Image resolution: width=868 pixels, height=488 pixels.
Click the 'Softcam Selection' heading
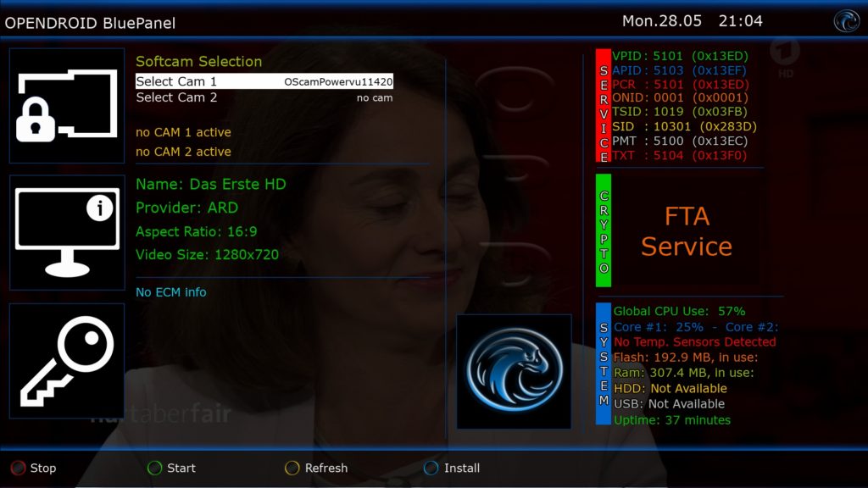tap(198, 61)
